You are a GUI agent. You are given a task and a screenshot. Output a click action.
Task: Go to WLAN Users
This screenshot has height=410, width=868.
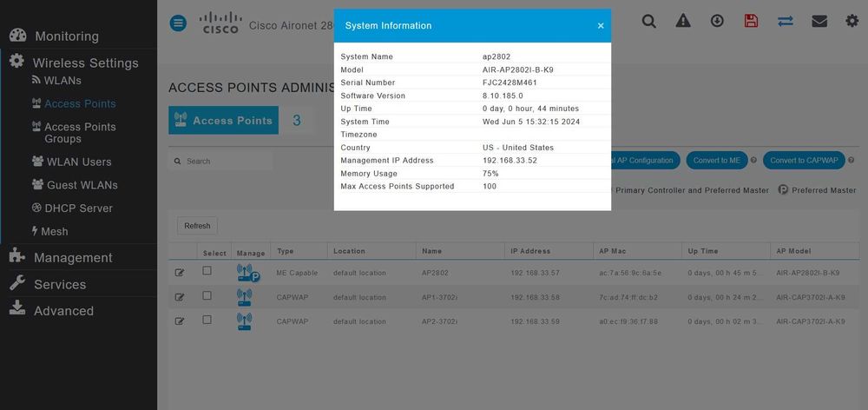coord(79,162)
